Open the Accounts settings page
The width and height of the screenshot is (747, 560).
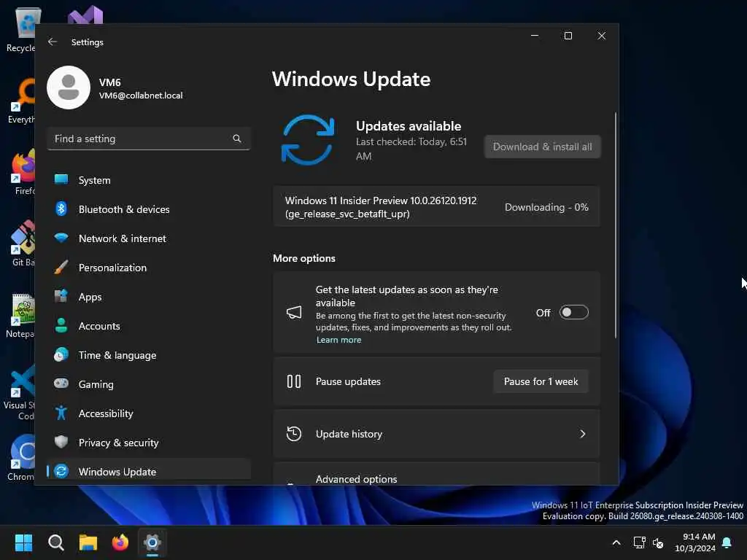coord(149,326)
